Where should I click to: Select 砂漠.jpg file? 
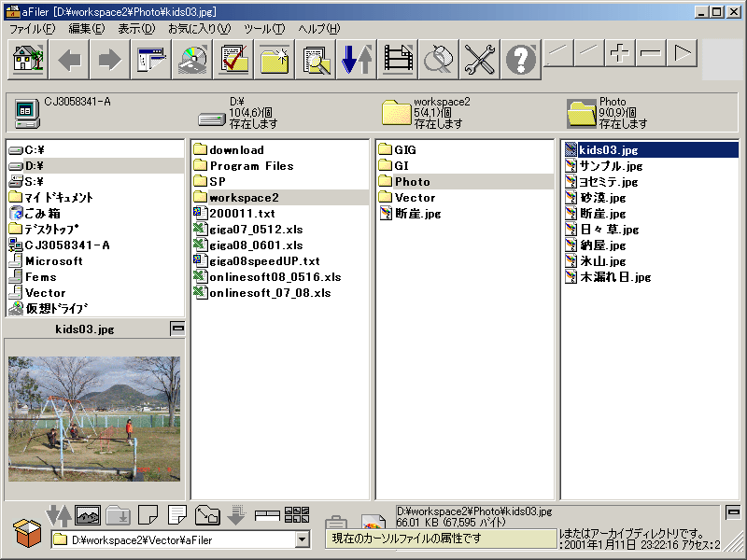651,197
